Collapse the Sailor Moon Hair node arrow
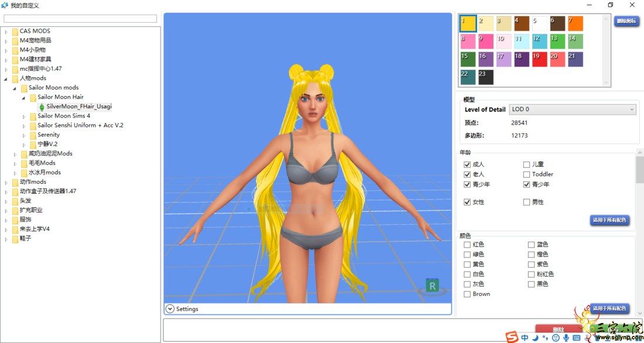Image resolution: width=644 pixels, height=343 pixels. [23, 98]
